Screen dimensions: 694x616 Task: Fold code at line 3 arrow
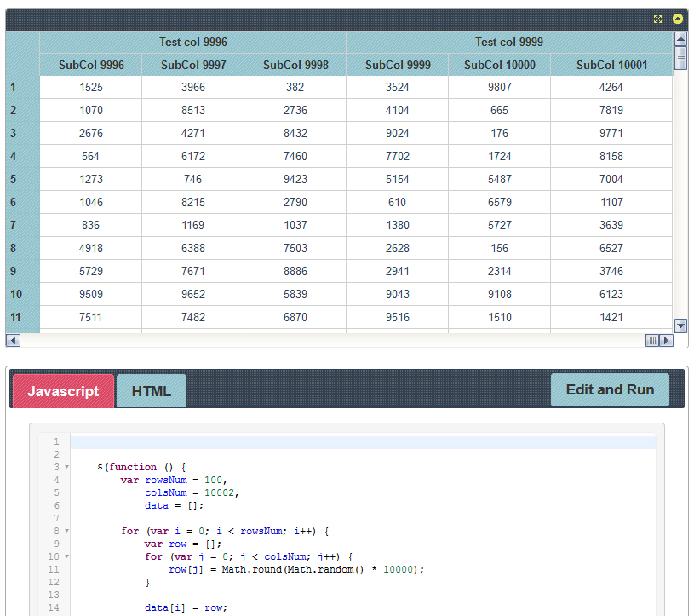pyautogui.click(x=66, y=467)
